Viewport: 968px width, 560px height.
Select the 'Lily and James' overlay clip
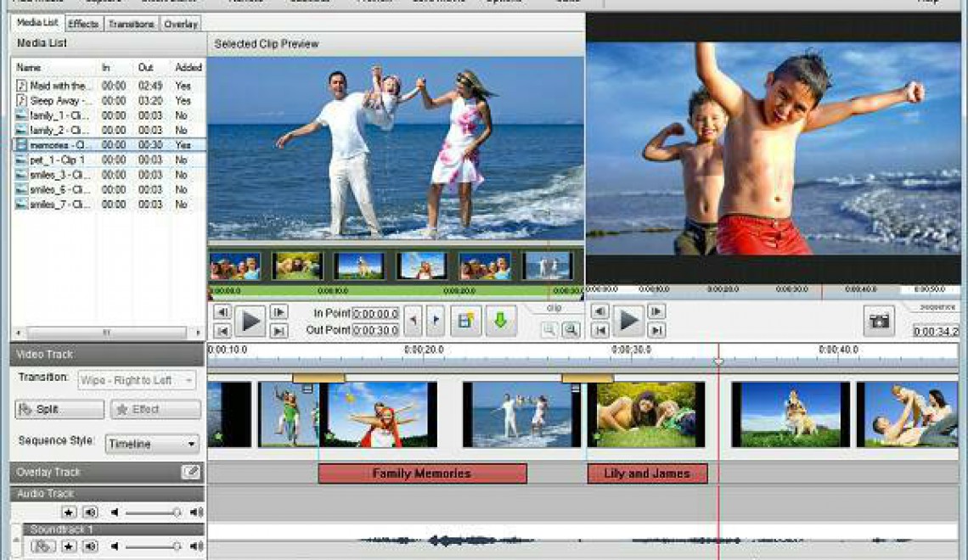(647, 473)
